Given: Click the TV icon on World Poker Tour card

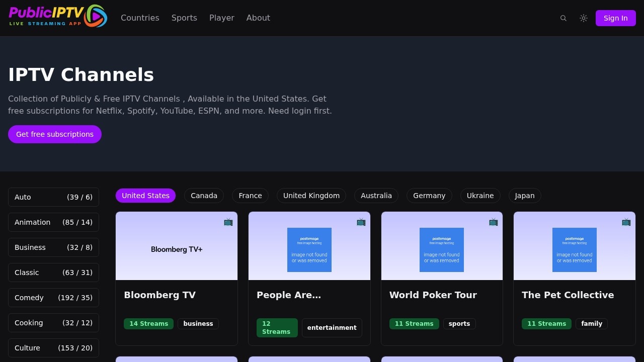Looking at the screenshot, I should pos(494,222).
